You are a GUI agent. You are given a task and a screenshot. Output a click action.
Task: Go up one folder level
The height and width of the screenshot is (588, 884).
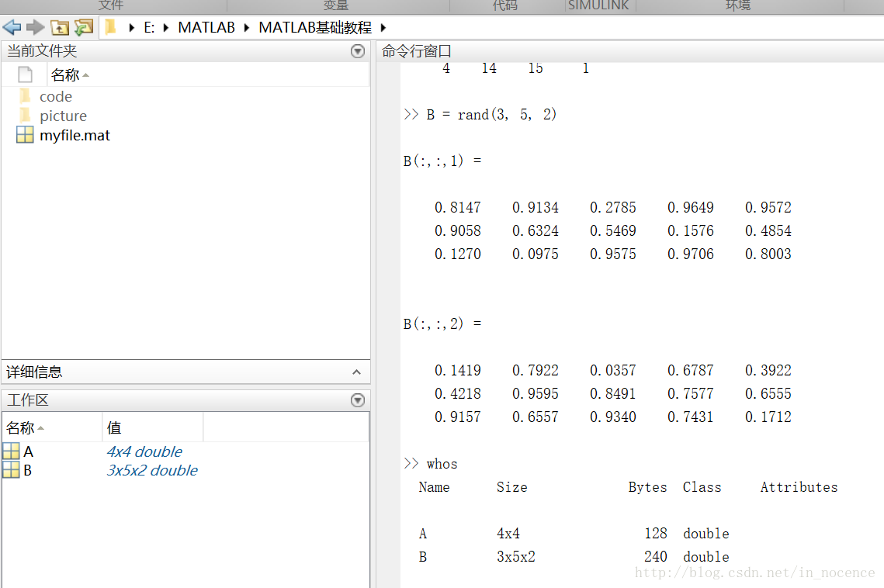click(60, 28)
